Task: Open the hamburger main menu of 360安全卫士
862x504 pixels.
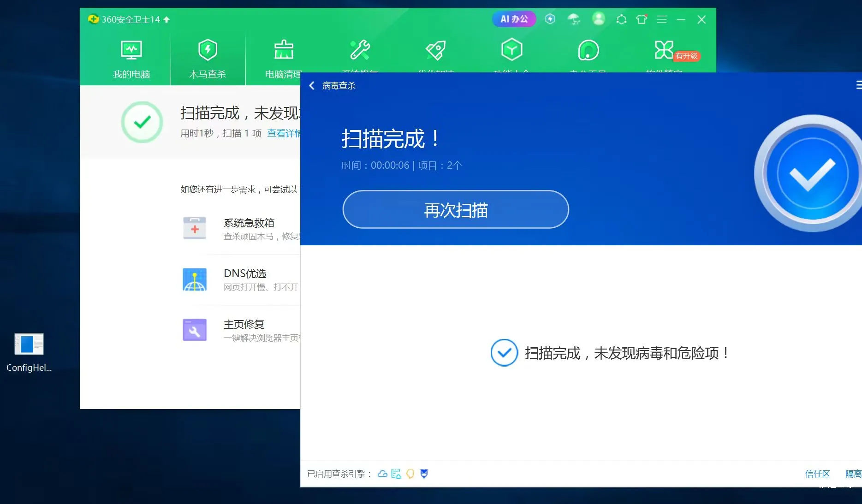Action: [662, 19]
